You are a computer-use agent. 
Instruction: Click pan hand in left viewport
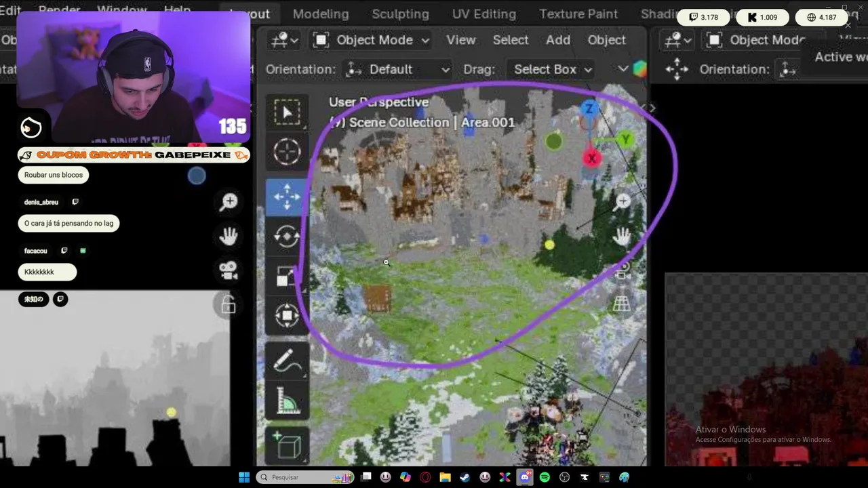point(229,236)
